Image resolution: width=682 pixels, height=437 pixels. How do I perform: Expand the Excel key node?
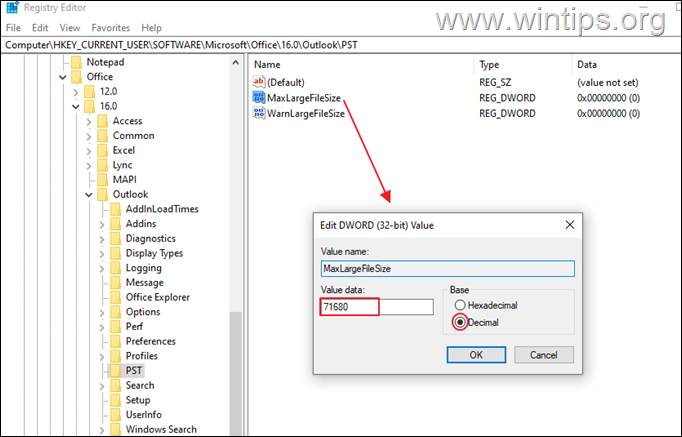[x=89, y=151]
